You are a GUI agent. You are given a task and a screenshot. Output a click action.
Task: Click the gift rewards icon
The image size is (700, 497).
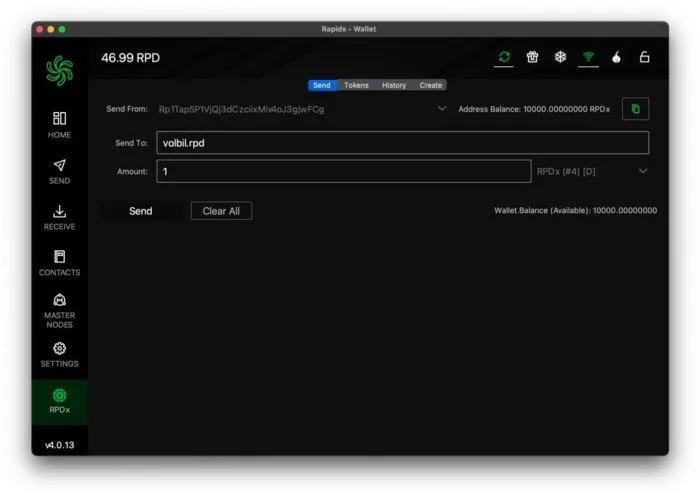point(532,57)
